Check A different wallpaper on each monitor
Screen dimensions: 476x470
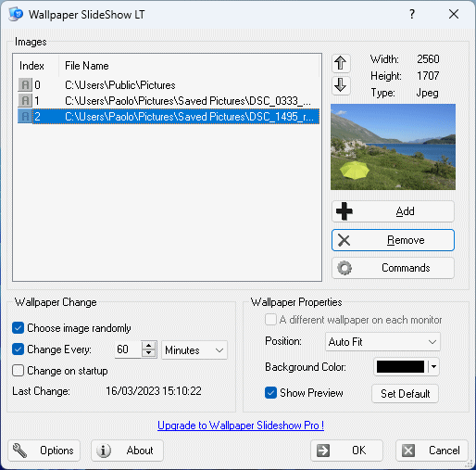[x=270, y=320]
